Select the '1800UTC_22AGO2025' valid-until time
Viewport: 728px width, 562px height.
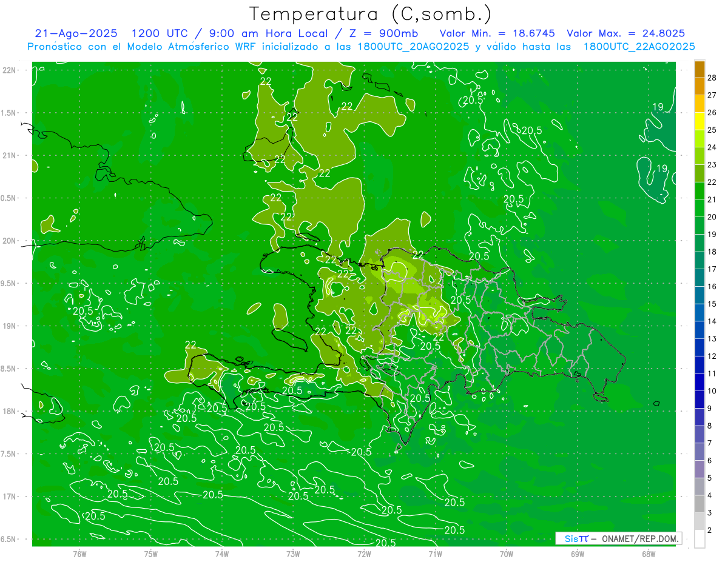[x=639, y=47]
